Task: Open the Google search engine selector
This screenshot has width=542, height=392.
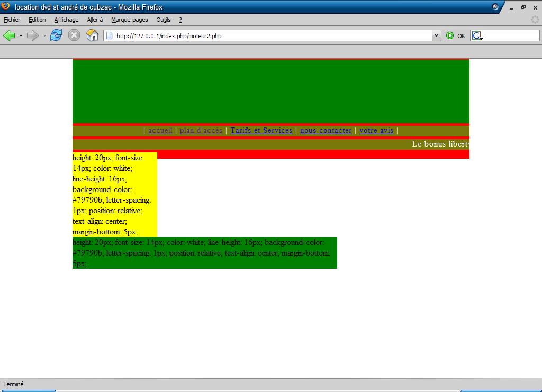Action: 477,35
